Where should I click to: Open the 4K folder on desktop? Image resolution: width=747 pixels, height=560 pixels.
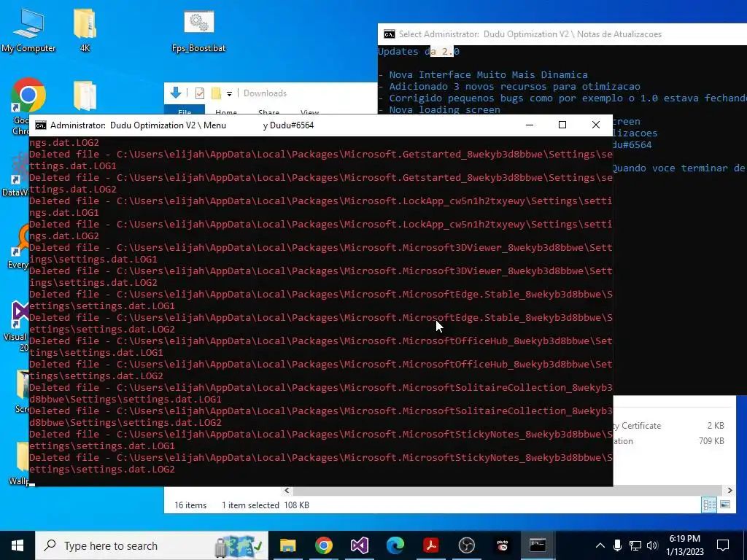click(x=85, y=29)
